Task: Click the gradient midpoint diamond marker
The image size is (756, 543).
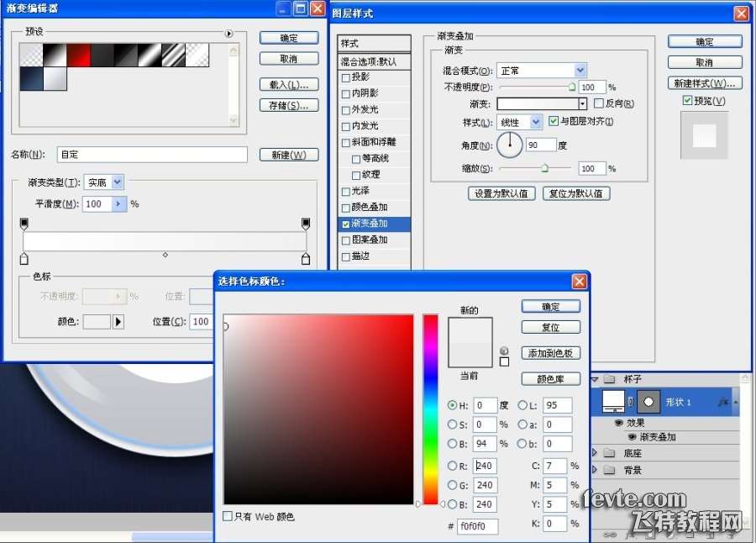Action: [165, 255]
